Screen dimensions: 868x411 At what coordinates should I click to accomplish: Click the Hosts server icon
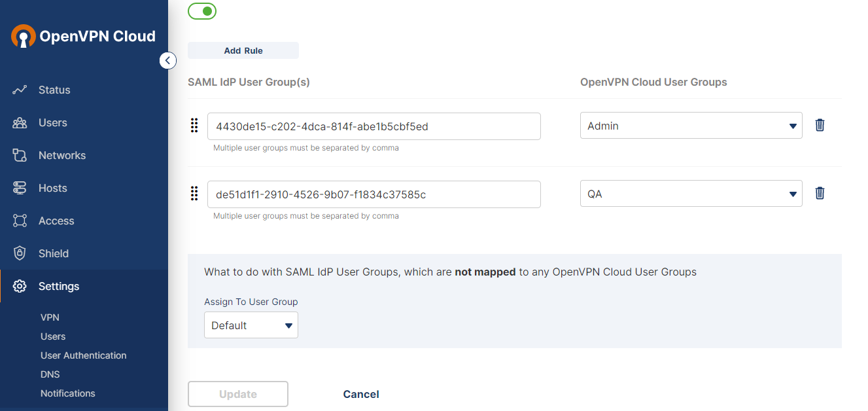click(x=20, y=188)
